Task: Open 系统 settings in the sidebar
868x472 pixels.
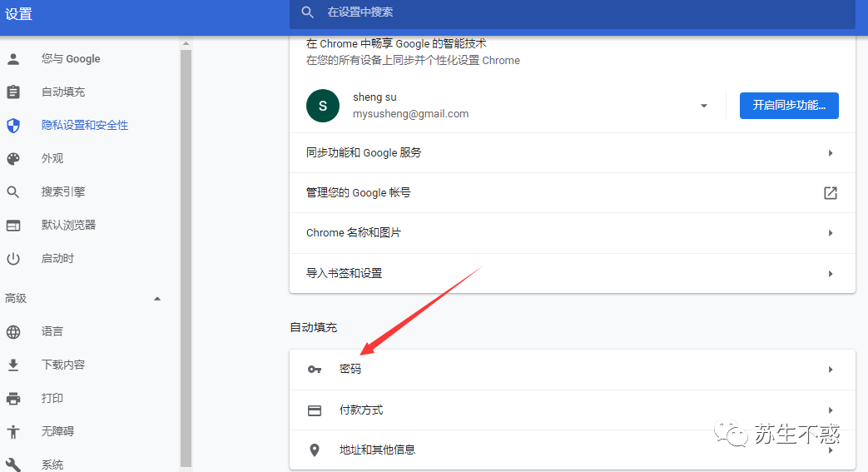Action: point(52,465)
